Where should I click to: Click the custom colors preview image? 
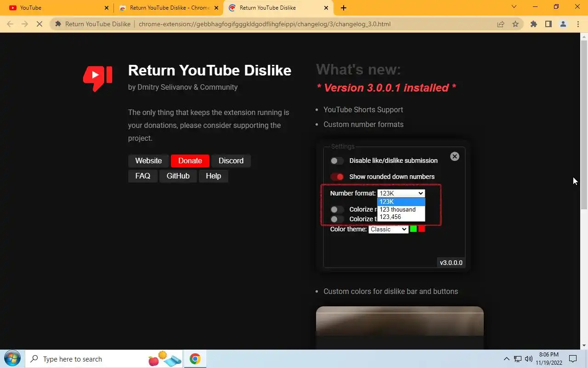click(x=400, y=328)
